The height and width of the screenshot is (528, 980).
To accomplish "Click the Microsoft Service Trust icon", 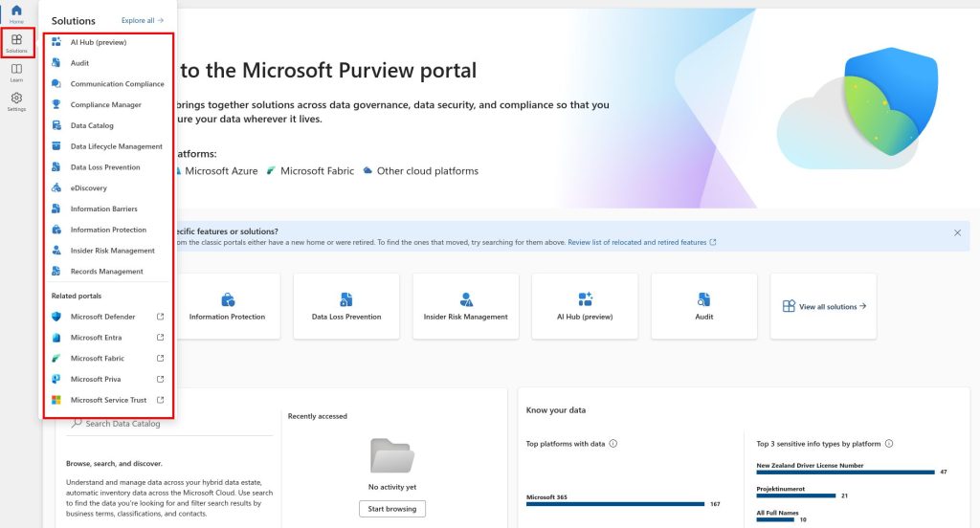I will (56, 400).
